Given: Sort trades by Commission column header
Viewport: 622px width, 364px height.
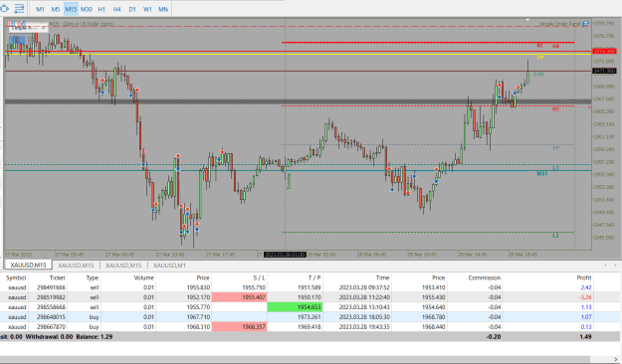Looking at the screenshot, I should (484, 277).
